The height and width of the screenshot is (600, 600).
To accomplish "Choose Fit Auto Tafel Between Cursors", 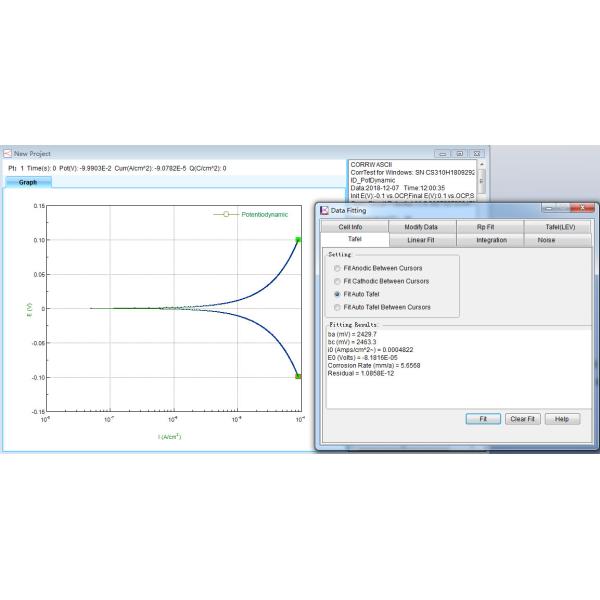I will click(336, 307).
